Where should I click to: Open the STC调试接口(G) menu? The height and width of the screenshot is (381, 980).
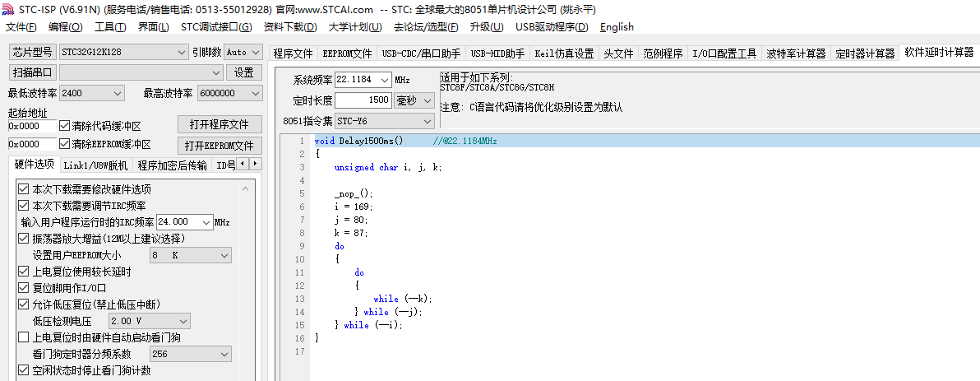click(216, 27)
